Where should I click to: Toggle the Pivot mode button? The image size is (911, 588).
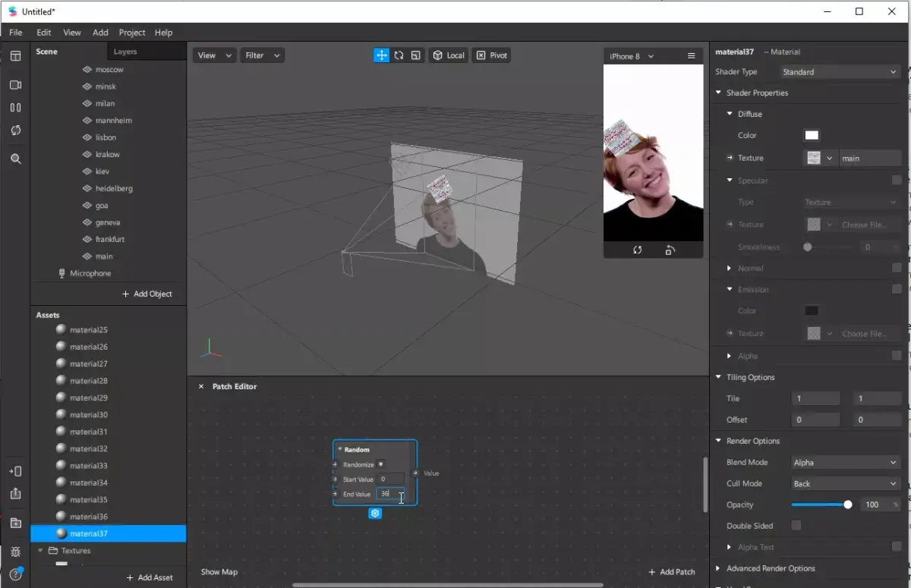[491, 55]
